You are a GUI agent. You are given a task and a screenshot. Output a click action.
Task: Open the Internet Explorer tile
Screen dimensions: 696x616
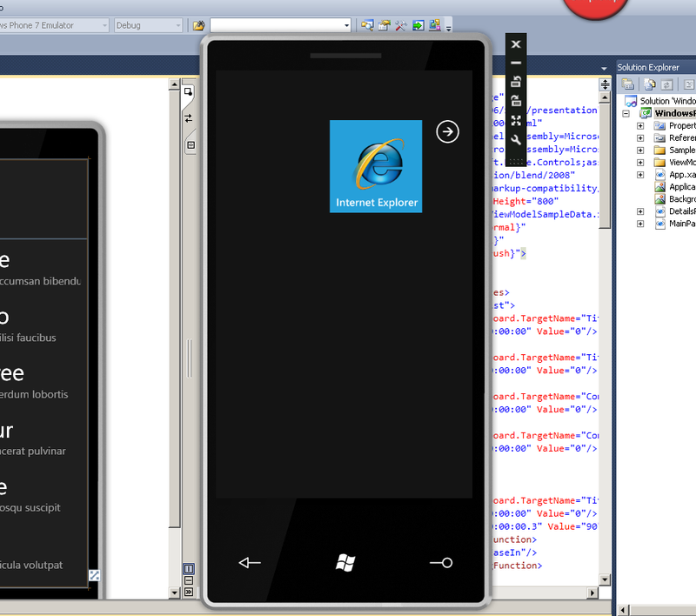click(376, 166)
